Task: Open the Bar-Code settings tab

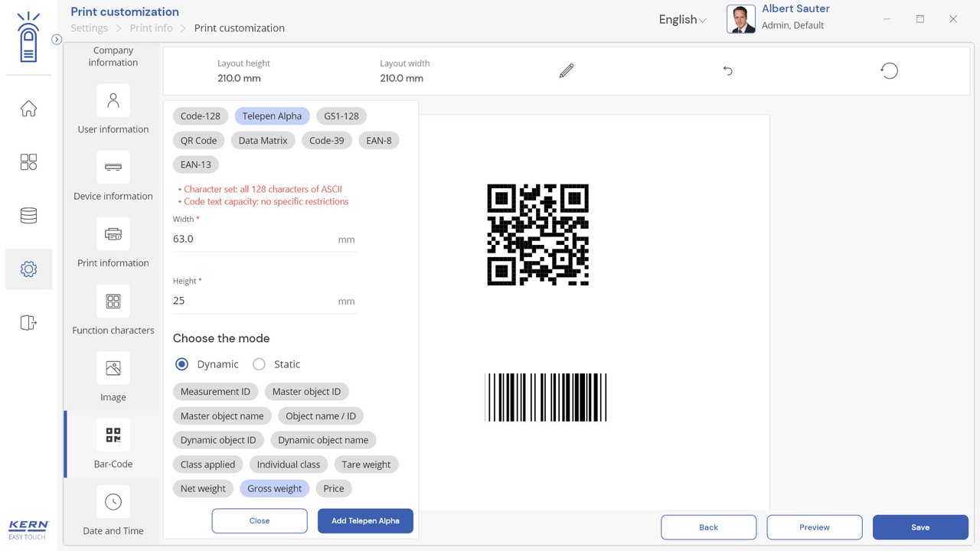Action: tap(113, 444)
